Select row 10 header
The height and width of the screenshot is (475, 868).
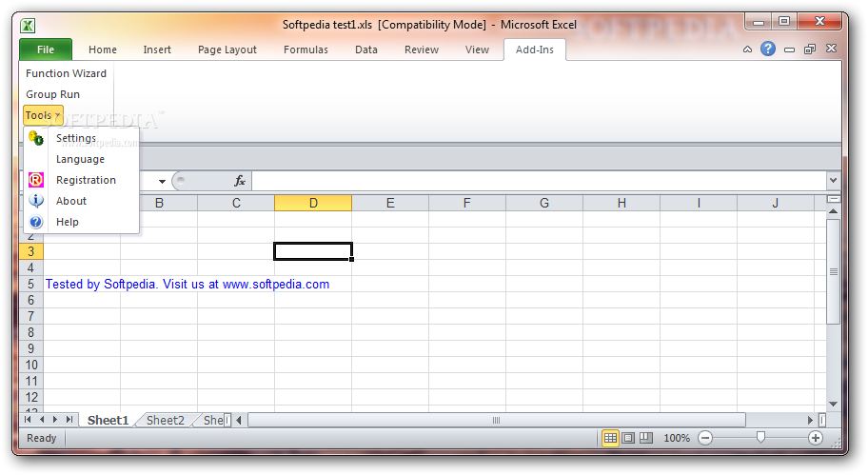click(x=31, y=365)
